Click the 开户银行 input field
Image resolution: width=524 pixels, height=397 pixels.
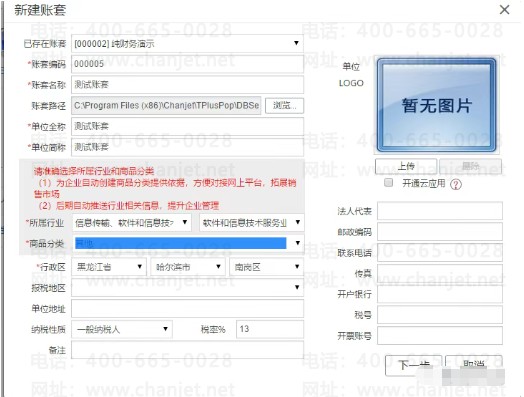440,294
